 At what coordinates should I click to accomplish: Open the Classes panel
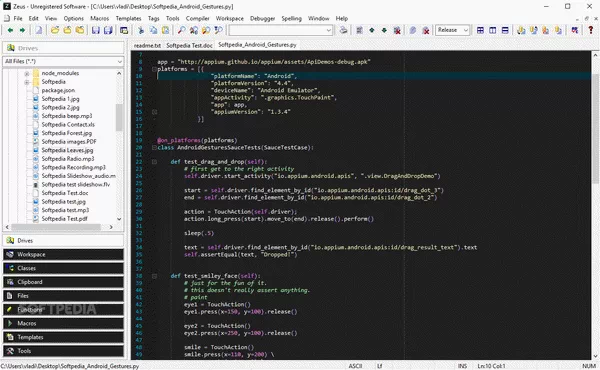pos(64,268)
